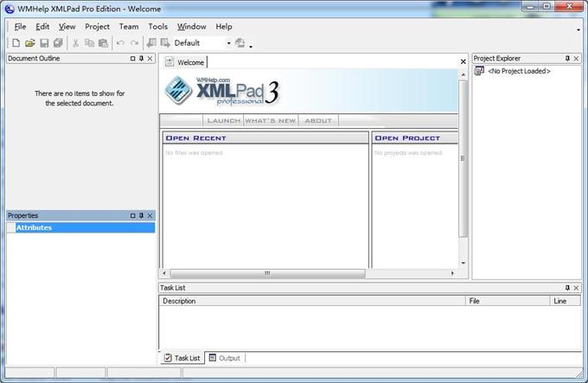The height and width of the screenshot is (383, 588).
Task: Click the What's New button
Action: pyautogui.click(x=270, y=120)
